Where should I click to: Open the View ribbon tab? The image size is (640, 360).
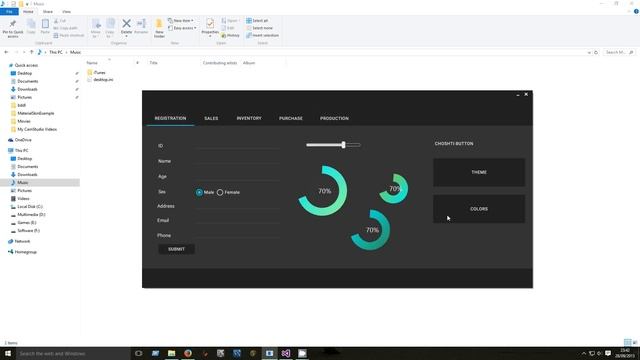66,12
